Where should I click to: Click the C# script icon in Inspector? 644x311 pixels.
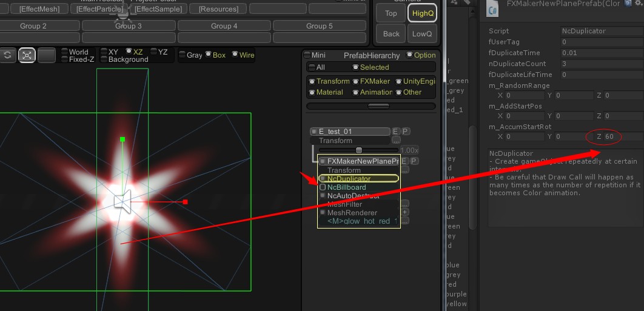[x=492, y=8]
